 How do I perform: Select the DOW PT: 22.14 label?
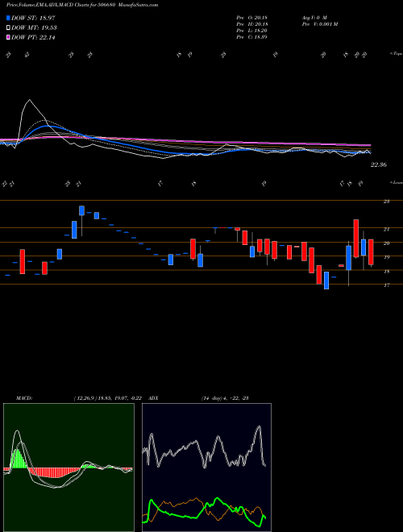click(33, 37)
